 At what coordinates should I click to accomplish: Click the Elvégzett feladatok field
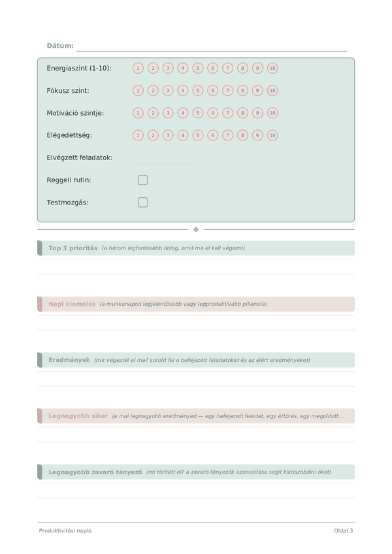point(166,159)
